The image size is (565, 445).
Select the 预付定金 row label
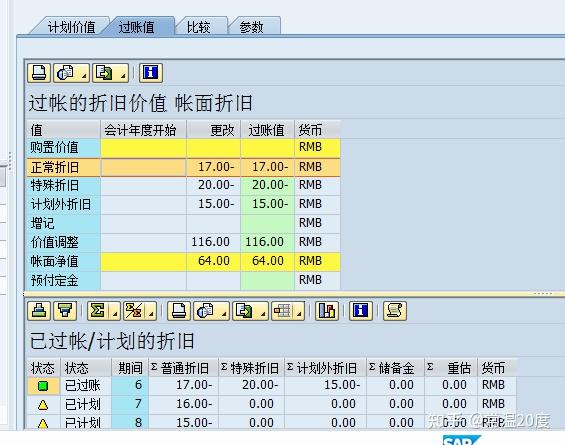coord(55,280)
